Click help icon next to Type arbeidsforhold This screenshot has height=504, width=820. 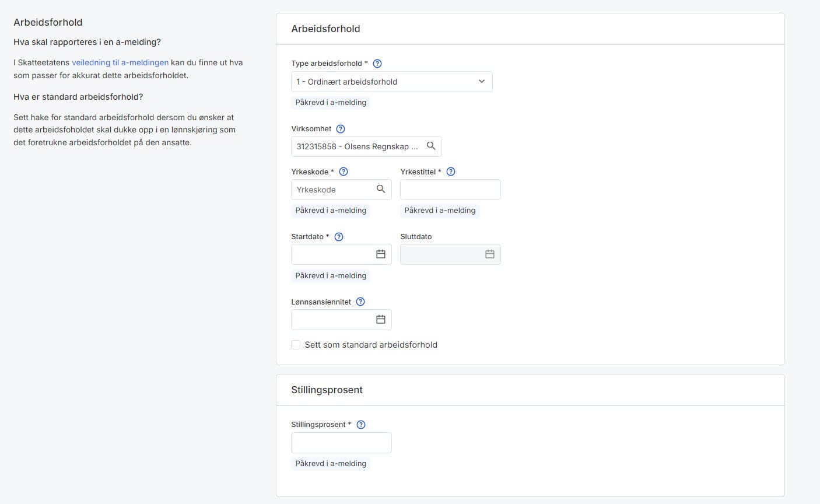(377, 64)
